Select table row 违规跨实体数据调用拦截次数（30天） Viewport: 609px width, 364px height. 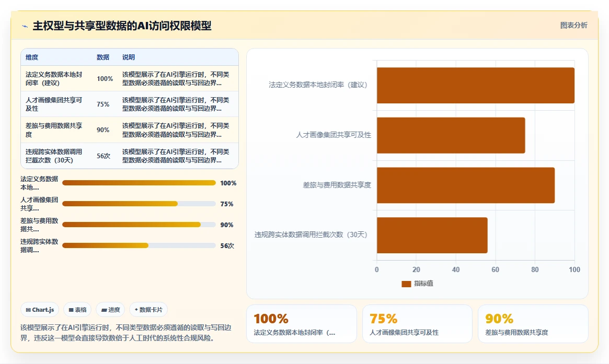[129, 156]
